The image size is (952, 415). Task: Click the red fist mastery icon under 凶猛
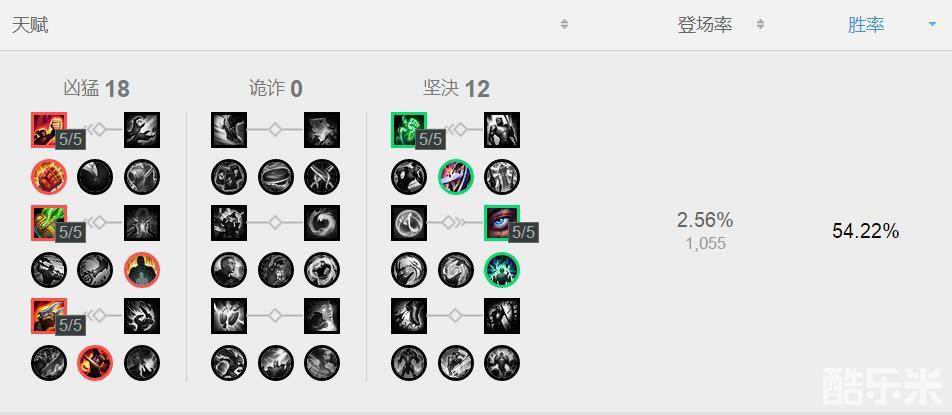[49, 177]
